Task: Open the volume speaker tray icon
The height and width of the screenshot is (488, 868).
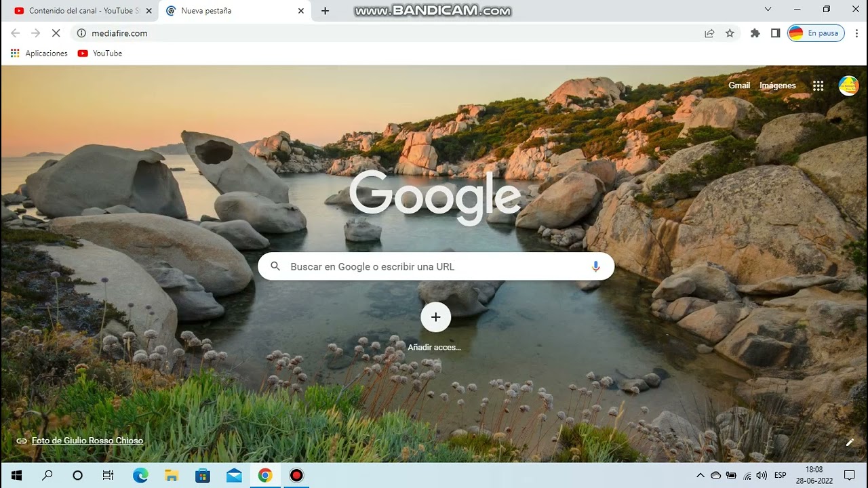Action: [x=762, y=475]
